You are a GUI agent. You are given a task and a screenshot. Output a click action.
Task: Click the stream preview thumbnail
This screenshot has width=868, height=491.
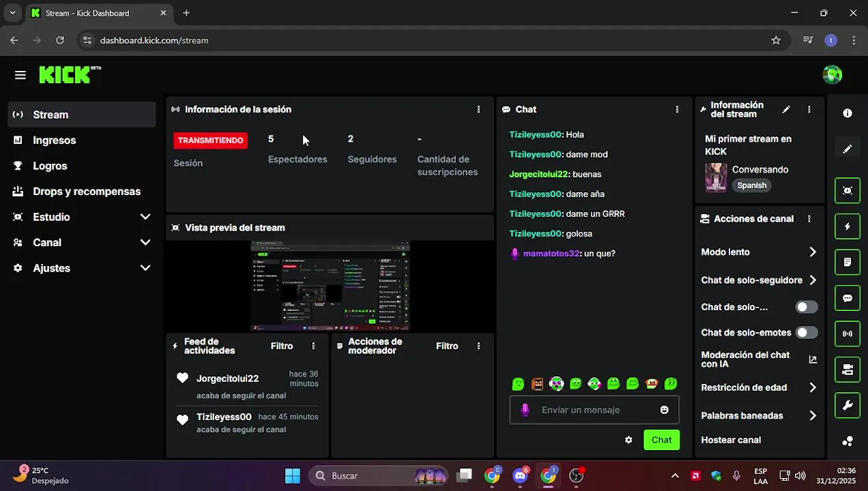click(x=330, y=286)
